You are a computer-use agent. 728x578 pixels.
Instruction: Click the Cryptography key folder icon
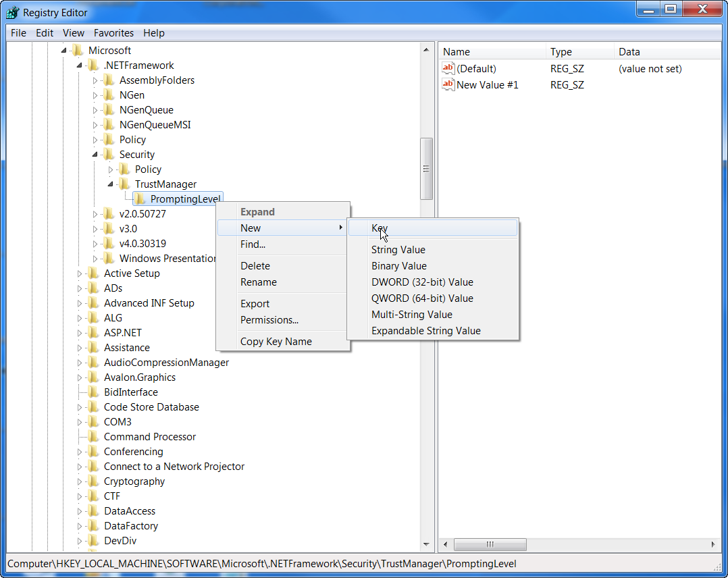pyautogui.click(x=93, y=481)
